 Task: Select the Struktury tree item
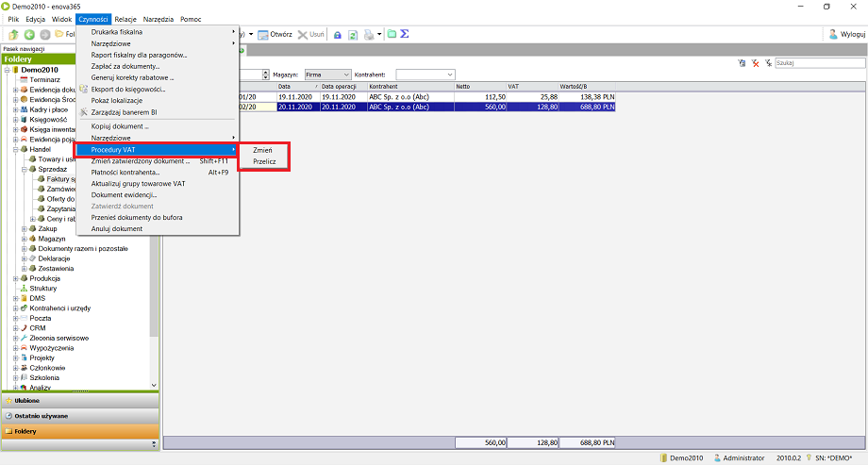pyautogui.click(x=43, y=289)
